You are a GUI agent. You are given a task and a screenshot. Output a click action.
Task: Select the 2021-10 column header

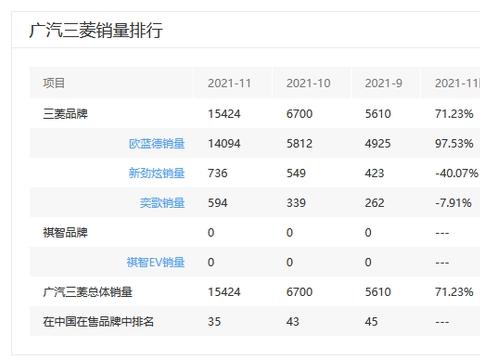pyautogui.click(x=308, y=83)
